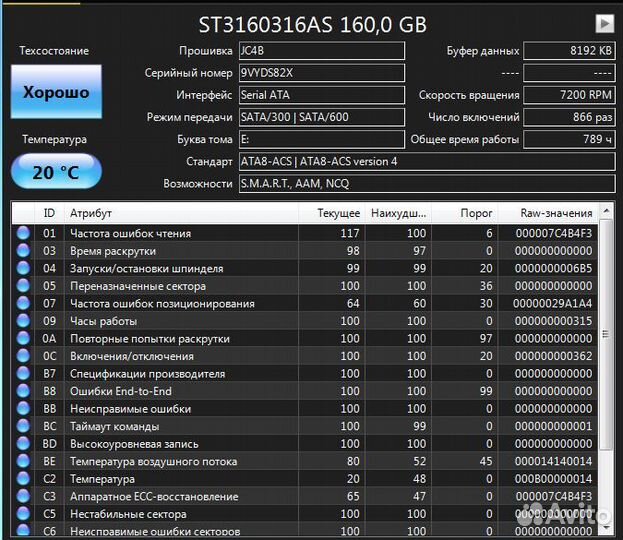The image size is (623, 540).
Task: Click status orb for attribute 04
Action: click(x=23, y=268)
